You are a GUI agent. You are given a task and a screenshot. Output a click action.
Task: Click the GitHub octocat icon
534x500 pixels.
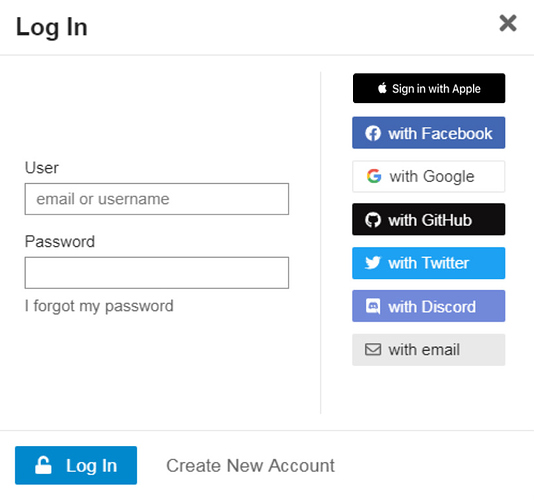tap(373, 220)
